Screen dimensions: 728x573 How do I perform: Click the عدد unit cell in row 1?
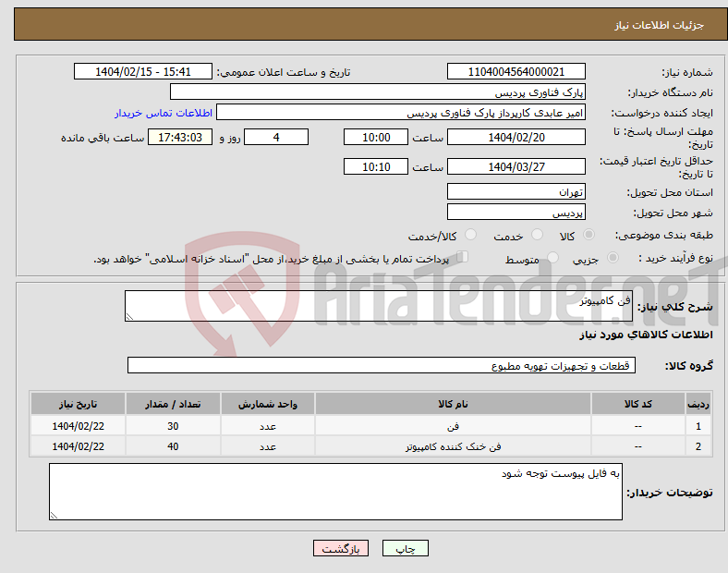point(268,426)
